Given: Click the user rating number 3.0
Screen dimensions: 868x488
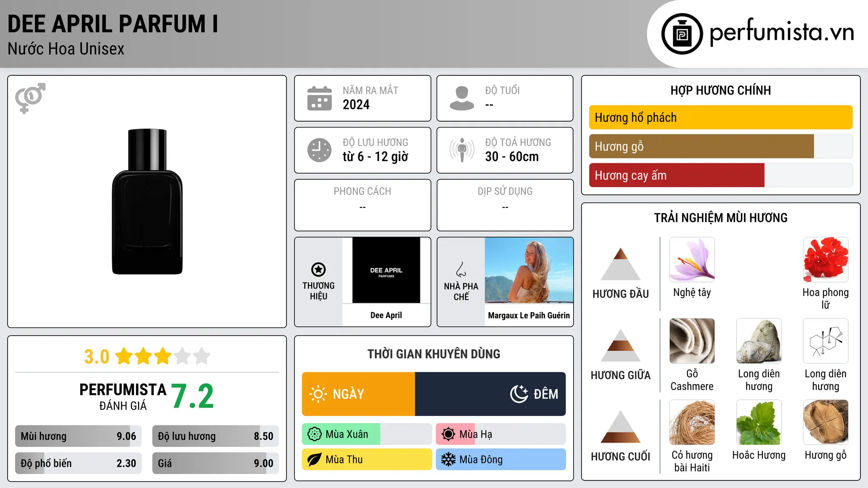Looking at the screenshot, I should [97, 357].
